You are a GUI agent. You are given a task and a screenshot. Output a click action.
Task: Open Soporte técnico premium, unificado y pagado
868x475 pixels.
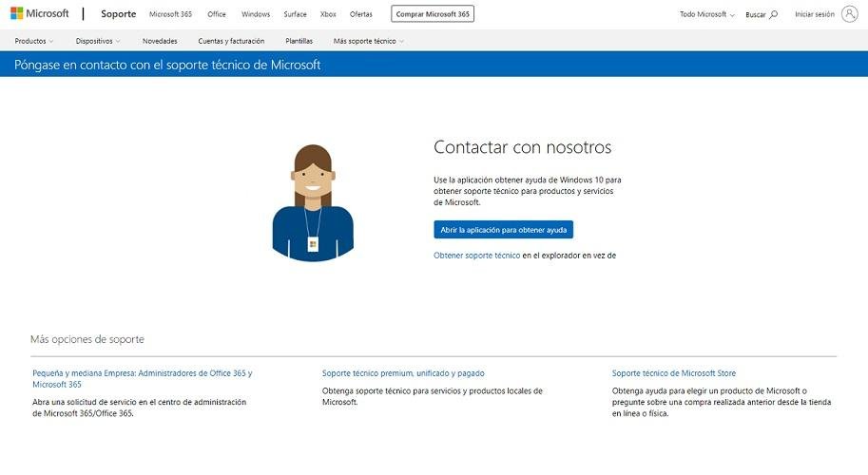click(403, 373)
